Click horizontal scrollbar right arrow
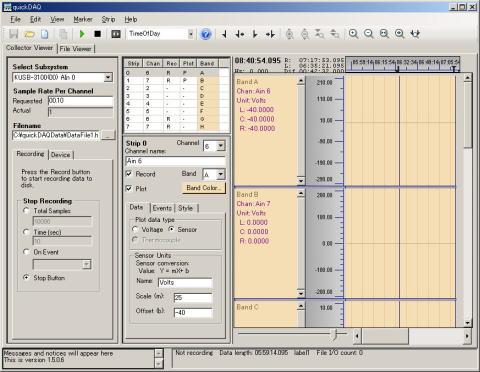Image resolution: width=480 pixels, height=372 pixels. 467,336
